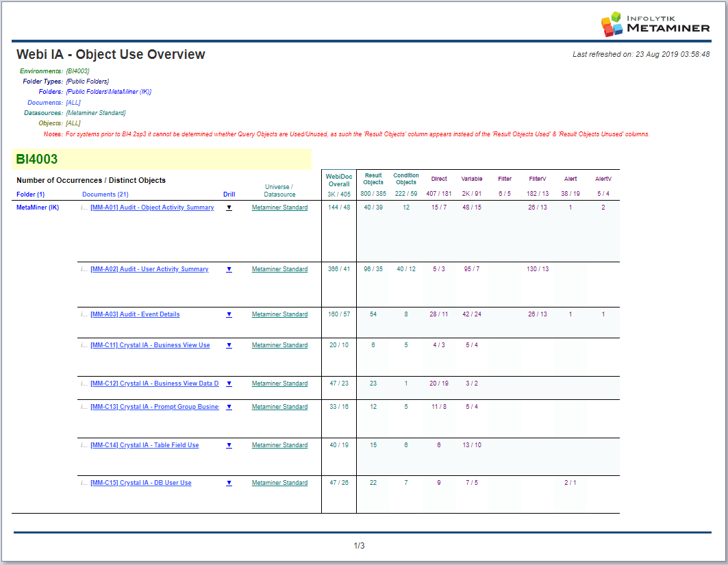
Task: Click Metaminer Standard link in MM-C14 row
Action: pyautogui.click(x=279, y=444)
